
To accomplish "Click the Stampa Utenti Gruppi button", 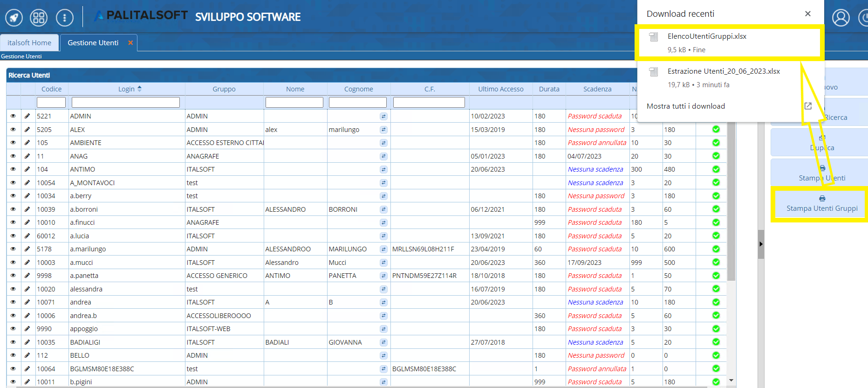I will coord(821,204).
